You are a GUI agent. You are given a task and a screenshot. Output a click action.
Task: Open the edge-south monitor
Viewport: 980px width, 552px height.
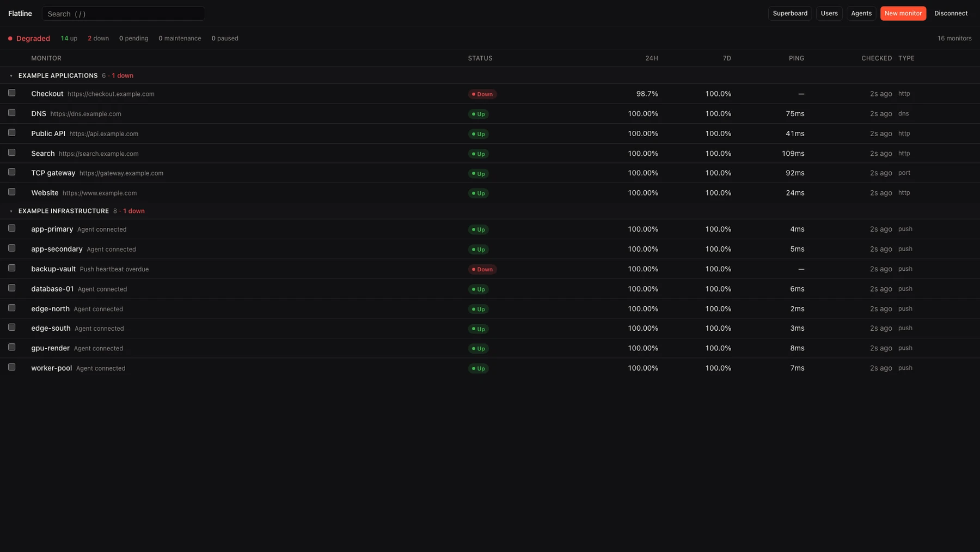click(51, 328)
